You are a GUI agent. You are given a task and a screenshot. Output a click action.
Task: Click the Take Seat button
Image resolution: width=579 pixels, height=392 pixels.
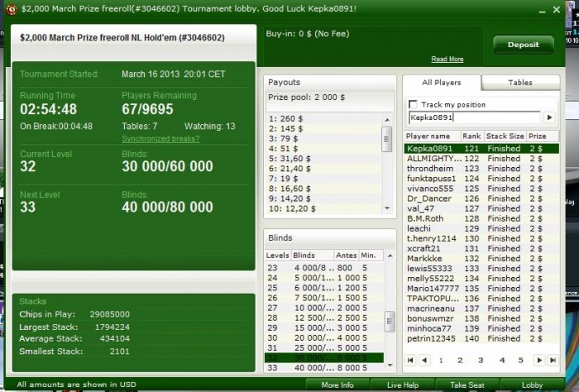(x=467, y=385)
